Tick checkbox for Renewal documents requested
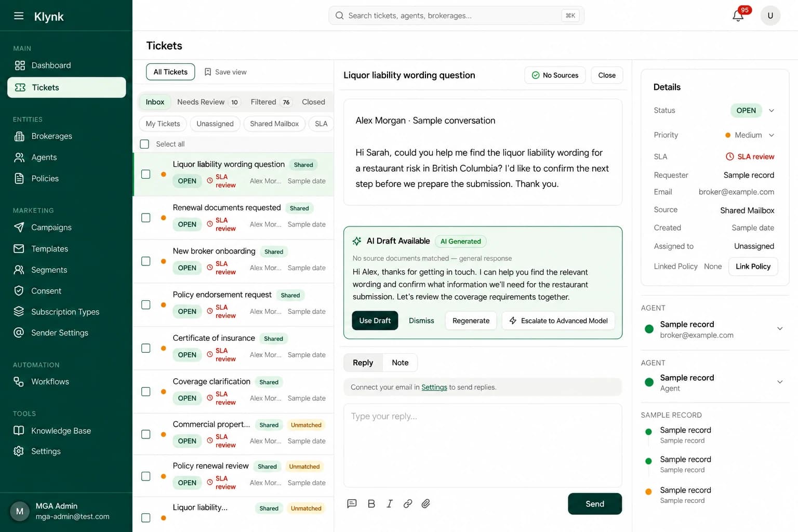The height and width of the screenshot is (532, 798). pyautogui.click(x=146, y=218)
